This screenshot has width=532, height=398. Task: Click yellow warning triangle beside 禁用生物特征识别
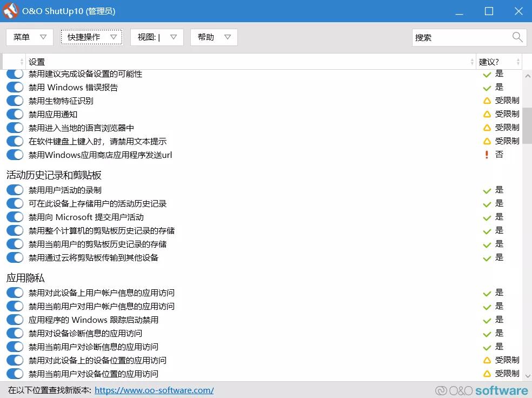(487, 101)
